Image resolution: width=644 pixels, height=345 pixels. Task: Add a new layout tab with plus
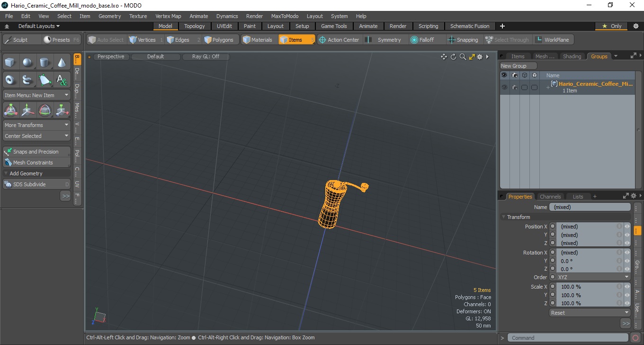point(502,26)
